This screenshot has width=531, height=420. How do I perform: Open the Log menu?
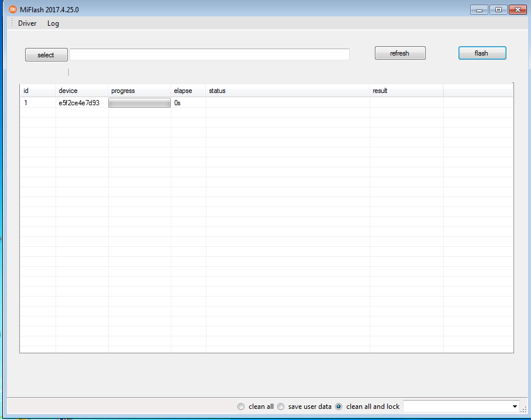pyautogui.click(x=53, y=23)
